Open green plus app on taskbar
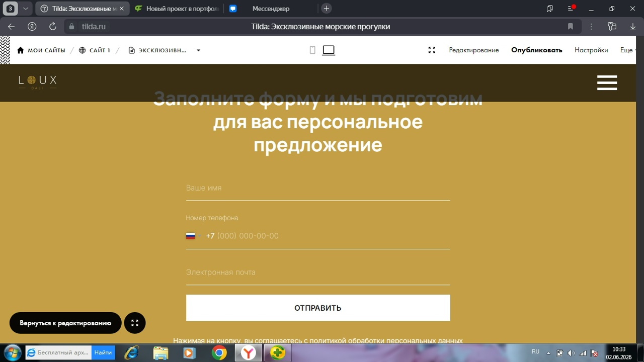Viewport: 644px width, 362px height. (x=278, y=353)
